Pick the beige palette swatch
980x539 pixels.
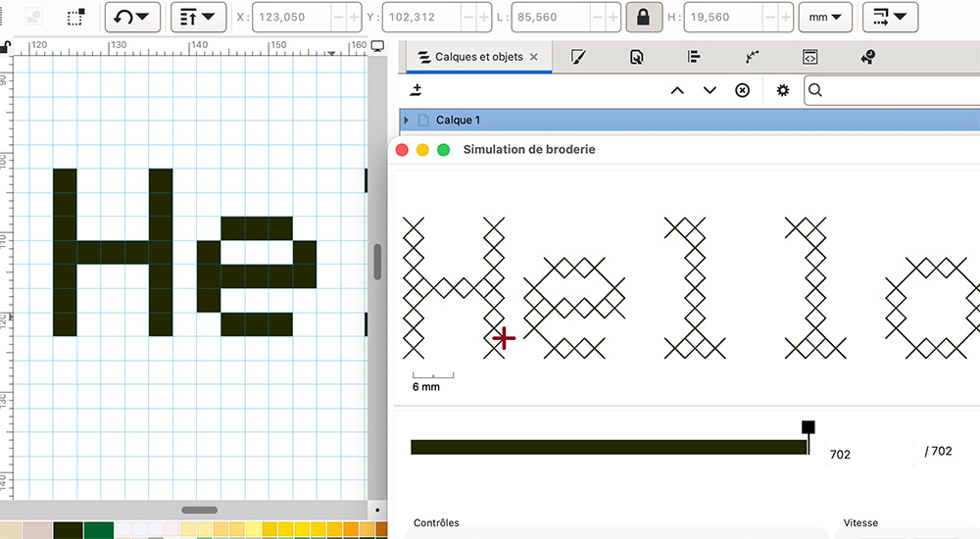coord(11,531)
